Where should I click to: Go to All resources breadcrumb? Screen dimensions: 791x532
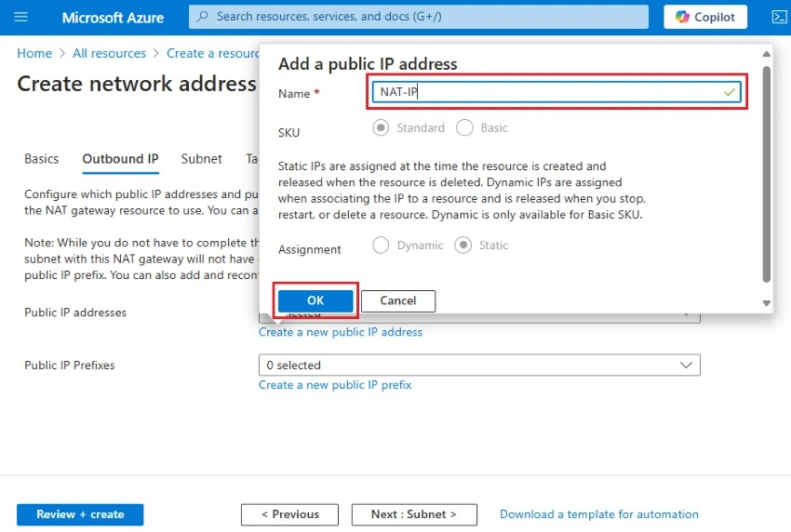pos(109,53)
